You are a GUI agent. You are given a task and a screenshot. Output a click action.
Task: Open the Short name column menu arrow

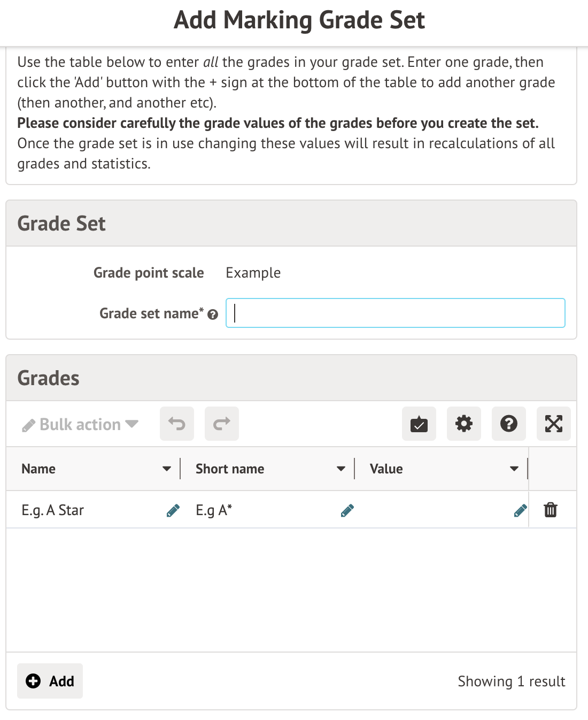[341, 469]
